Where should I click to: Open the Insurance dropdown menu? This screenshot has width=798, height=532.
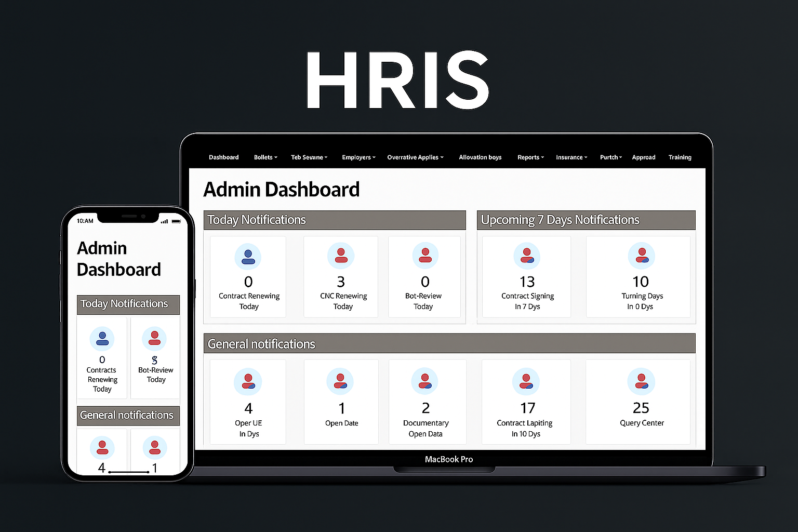(x=571, y=157)
